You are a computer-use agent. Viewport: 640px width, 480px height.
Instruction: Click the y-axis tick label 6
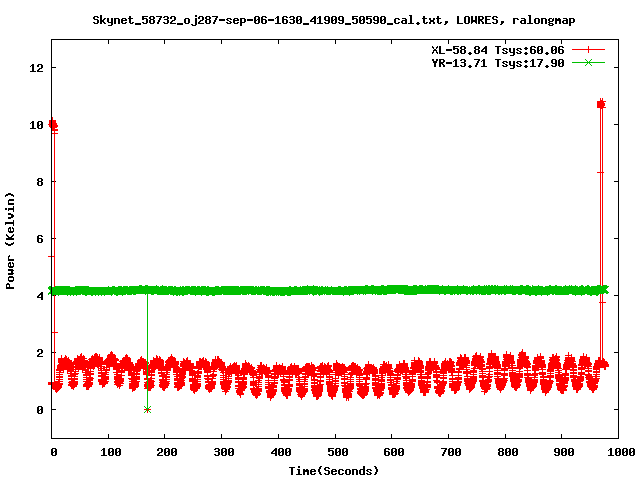pyautogui.click(x=40, y=239)
